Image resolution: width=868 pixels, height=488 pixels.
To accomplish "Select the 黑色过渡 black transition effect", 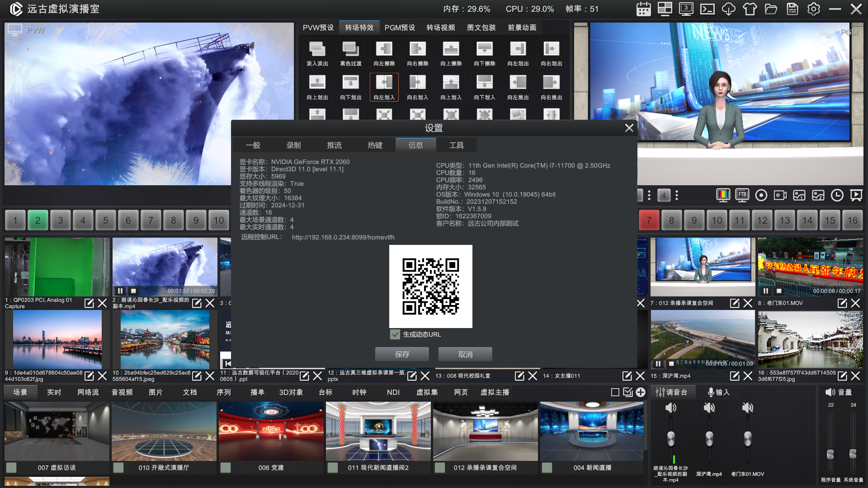I will tap(351, 54).
